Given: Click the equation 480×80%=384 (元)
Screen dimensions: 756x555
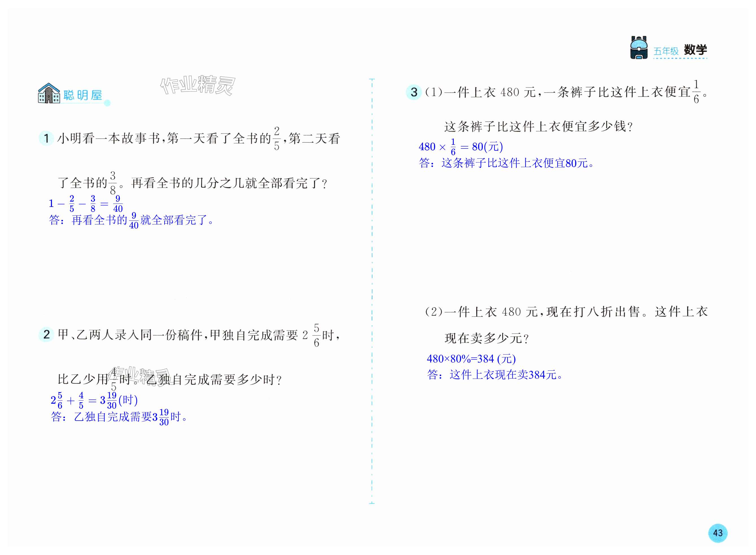Looking at the screenshot, I should 471,359.
